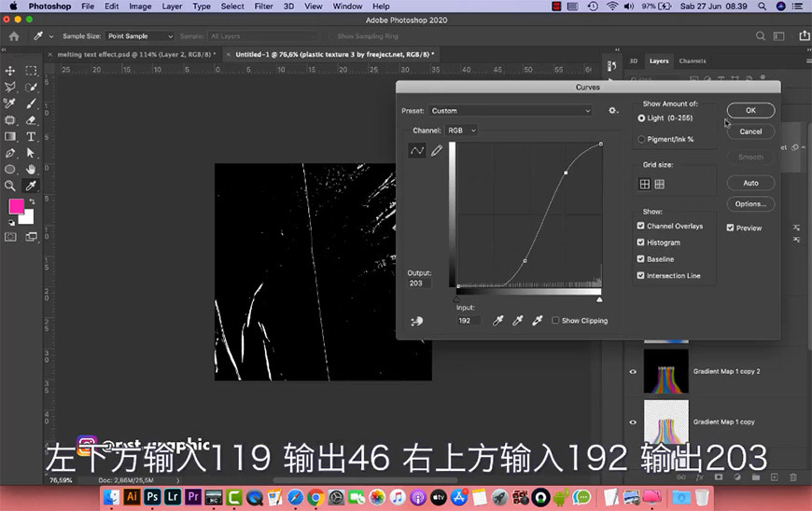Open the share icon in options bar

click(x=804, y=35)
